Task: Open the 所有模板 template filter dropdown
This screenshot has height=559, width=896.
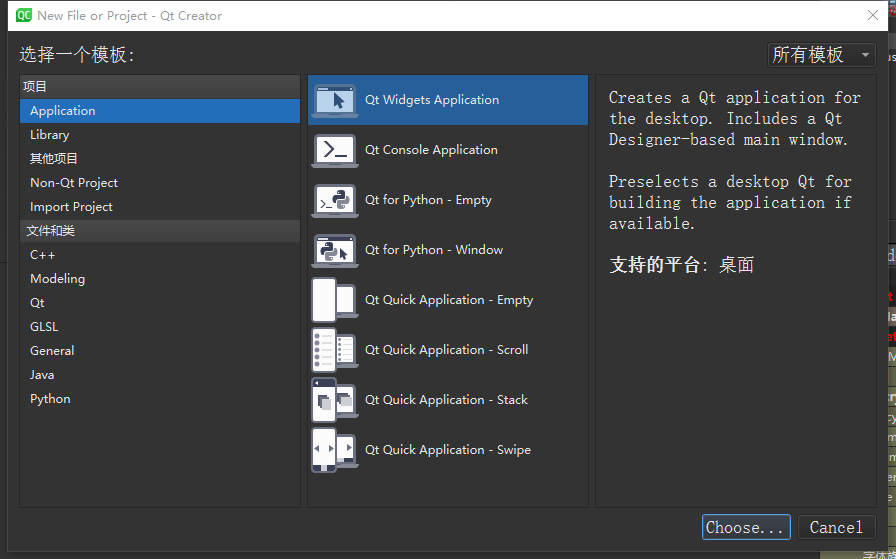Action: pyautogui.click(x=821, y=55)
